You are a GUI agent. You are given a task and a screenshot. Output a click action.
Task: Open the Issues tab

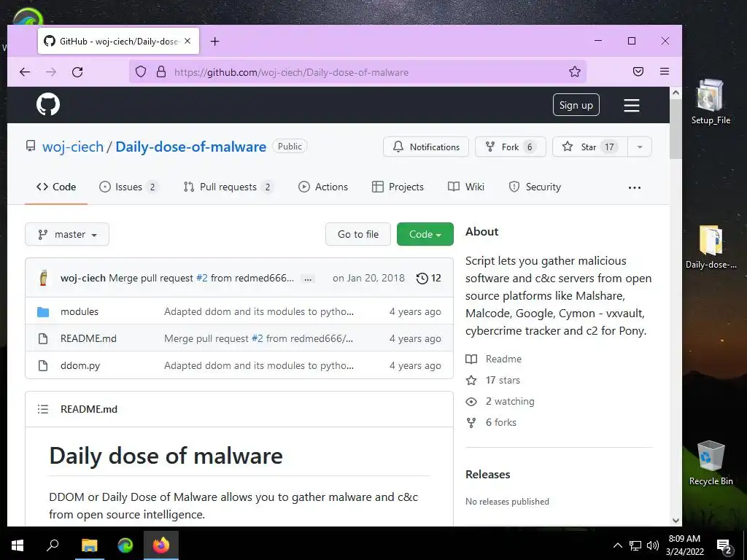click(128, 187)
